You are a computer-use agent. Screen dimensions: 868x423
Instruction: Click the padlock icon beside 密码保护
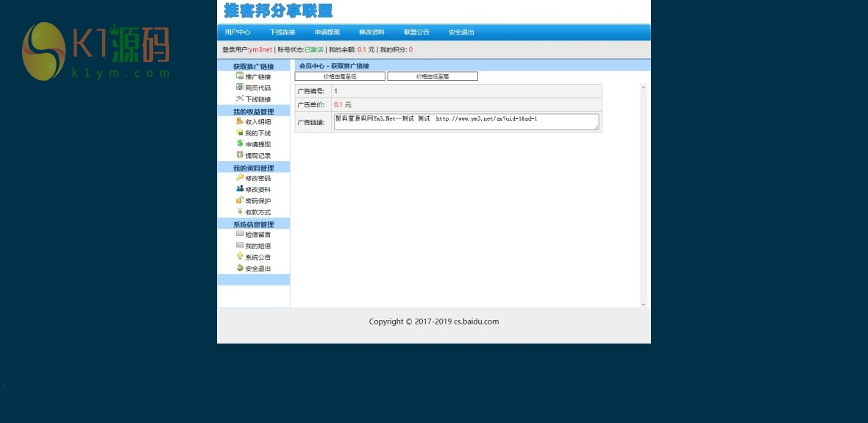tap(240, 200)
